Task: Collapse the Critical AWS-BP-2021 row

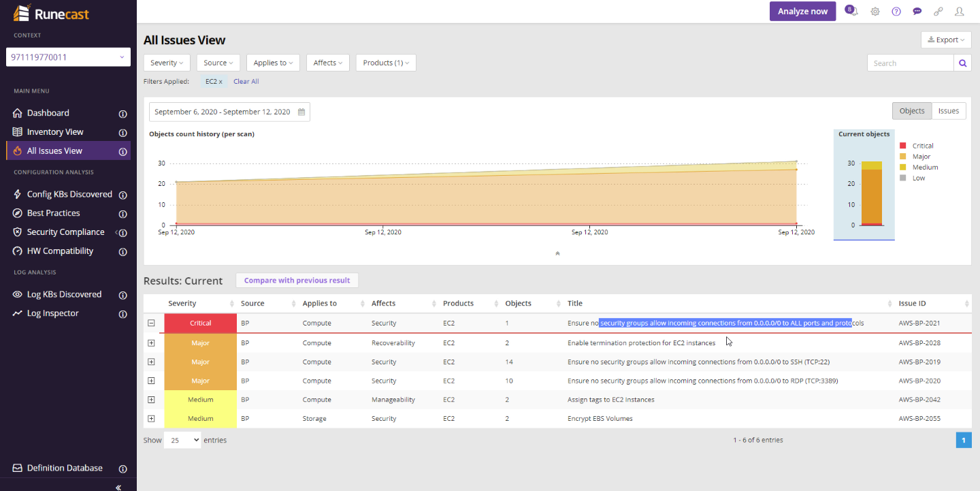Action: [x=151, y=323]
